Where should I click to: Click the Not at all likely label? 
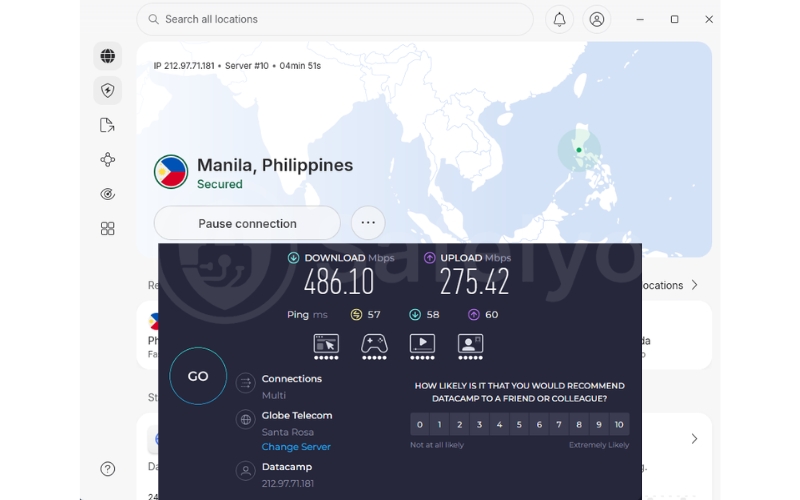437,445
